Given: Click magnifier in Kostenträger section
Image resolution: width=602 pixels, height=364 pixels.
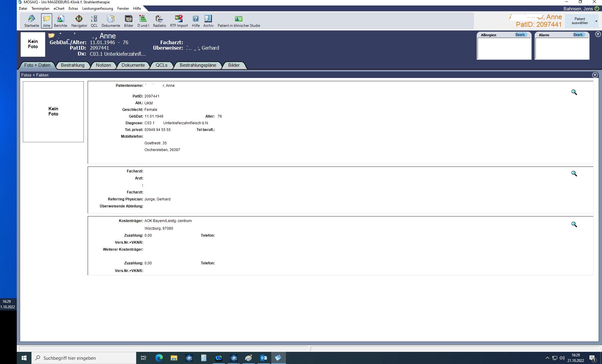Looking at the screenshot, I should pos(574,224).
